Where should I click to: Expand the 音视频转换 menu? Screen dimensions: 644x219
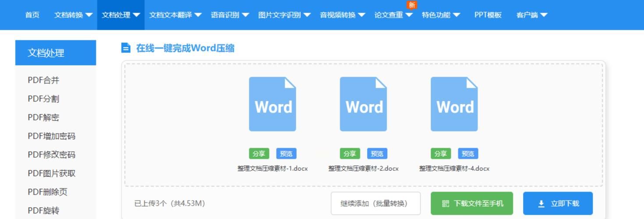[342, 15]
